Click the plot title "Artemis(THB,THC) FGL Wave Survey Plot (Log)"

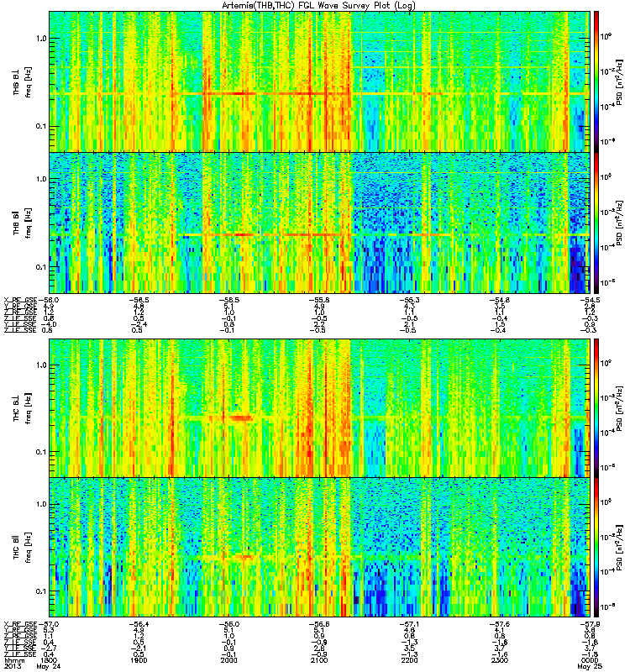pyautogui.click(x=318, y=6)
